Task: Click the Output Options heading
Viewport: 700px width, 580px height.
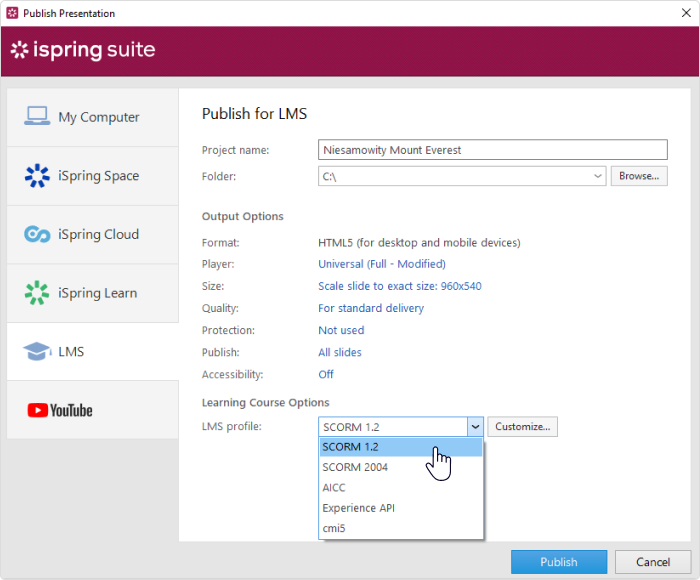Action: coord(242,217)
